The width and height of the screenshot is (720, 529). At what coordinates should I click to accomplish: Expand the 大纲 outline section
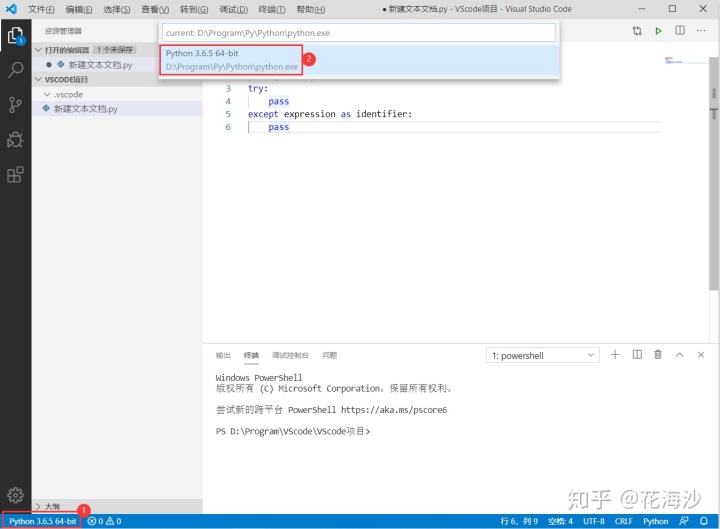tap(39, 506)
